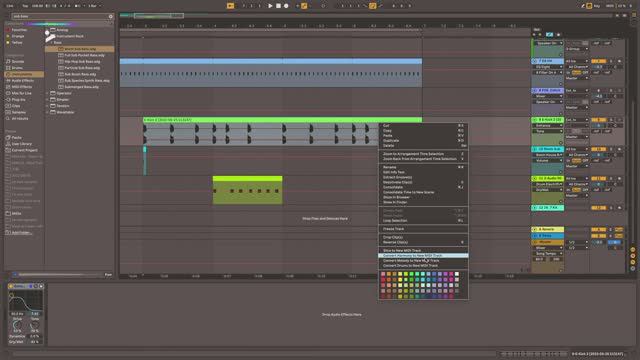Image resolution: width=640 pixels, height=360 pixels.
Task: Expand the Simpler folder
Action: 47,100
